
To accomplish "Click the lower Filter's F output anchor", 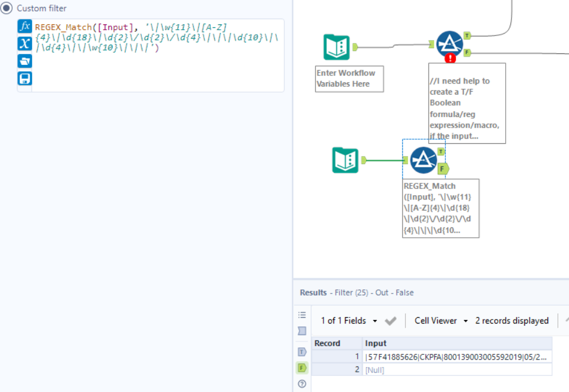I will coord(443,169).
